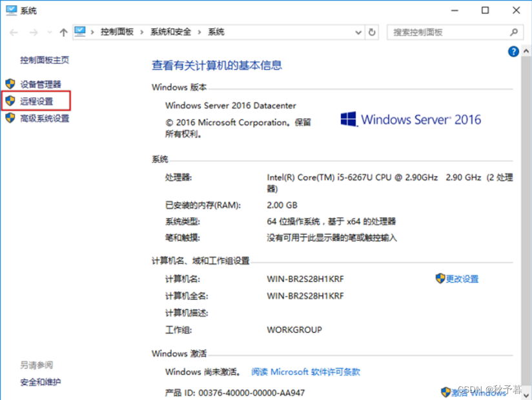This screenshot has height=400, width=532.
Task: Click the Back navigation arrow
Action: (x=14, y=32)
